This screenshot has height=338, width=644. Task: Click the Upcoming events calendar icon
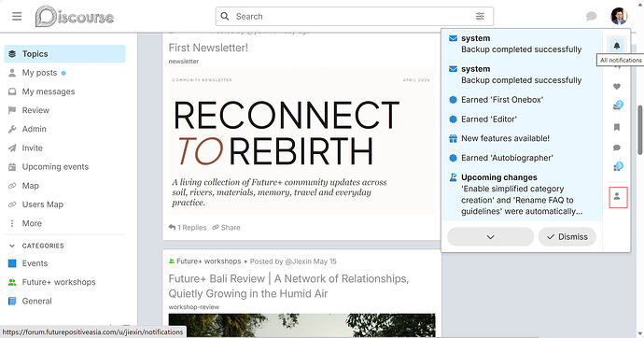click(x=12, y=167)
